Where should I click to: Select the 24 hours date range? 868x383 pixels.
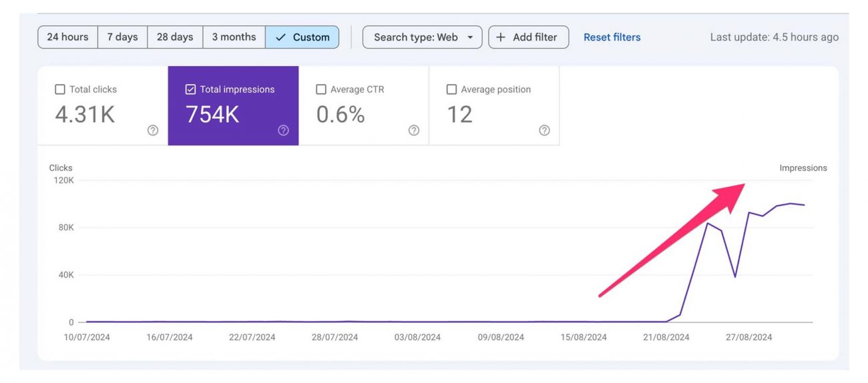point(67,37)
